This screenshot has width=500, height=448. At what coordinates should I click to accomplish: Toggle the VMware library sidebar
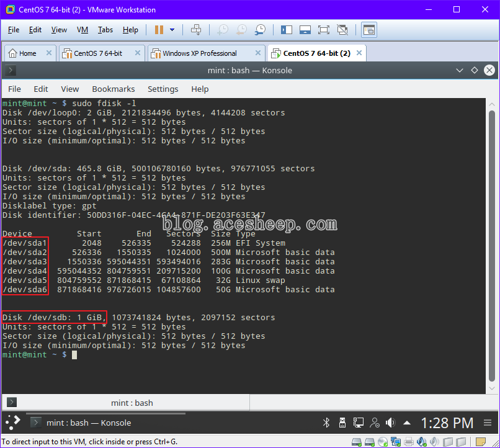[x=287, y=30]
